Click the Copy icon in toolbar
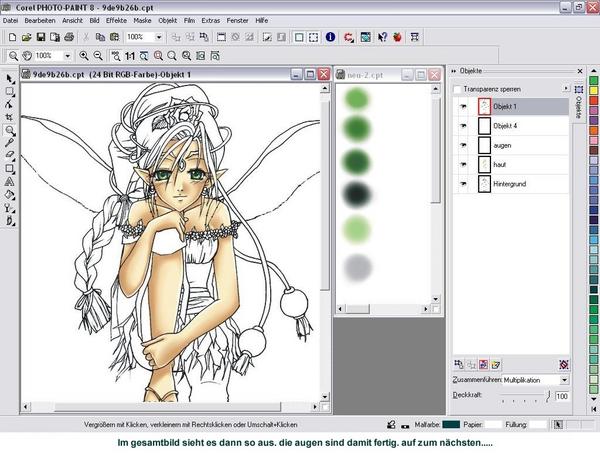The width and height of the screenshot is (600, 454). 100,37
